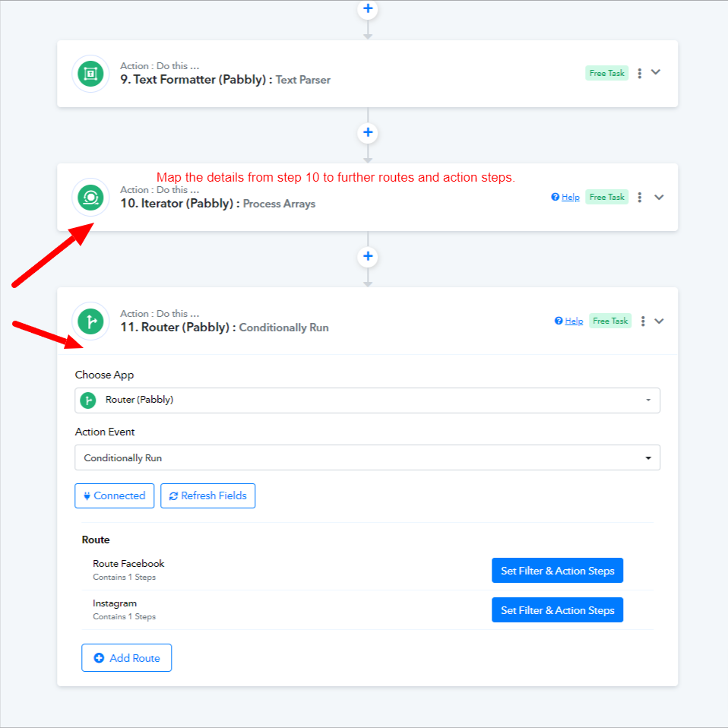
Task: Open three-dot menu on Router step
Action: pos(643,321)
